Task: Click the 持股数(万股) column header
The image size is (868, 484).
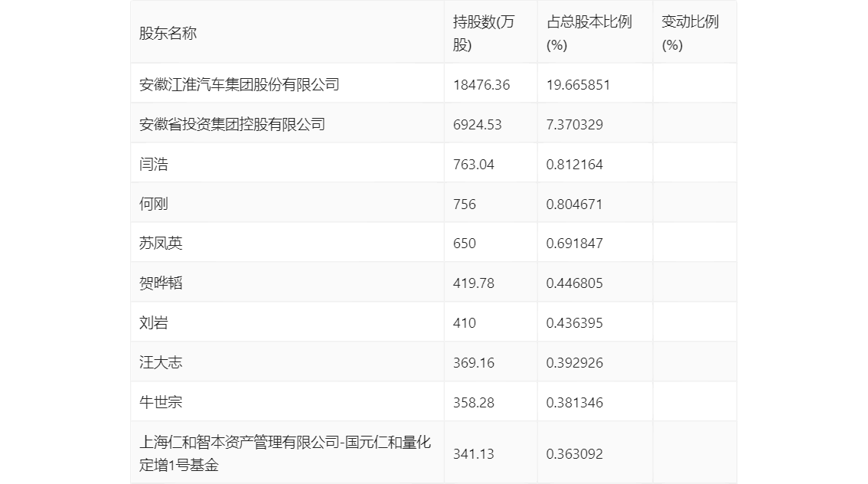Action: coord(484,33)
